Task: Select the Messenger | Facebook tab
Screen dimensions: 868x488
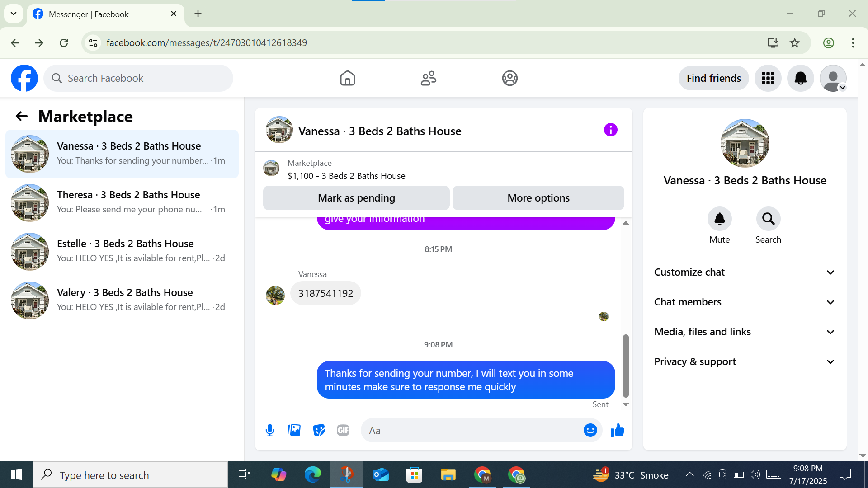Action: pos(106,14)
